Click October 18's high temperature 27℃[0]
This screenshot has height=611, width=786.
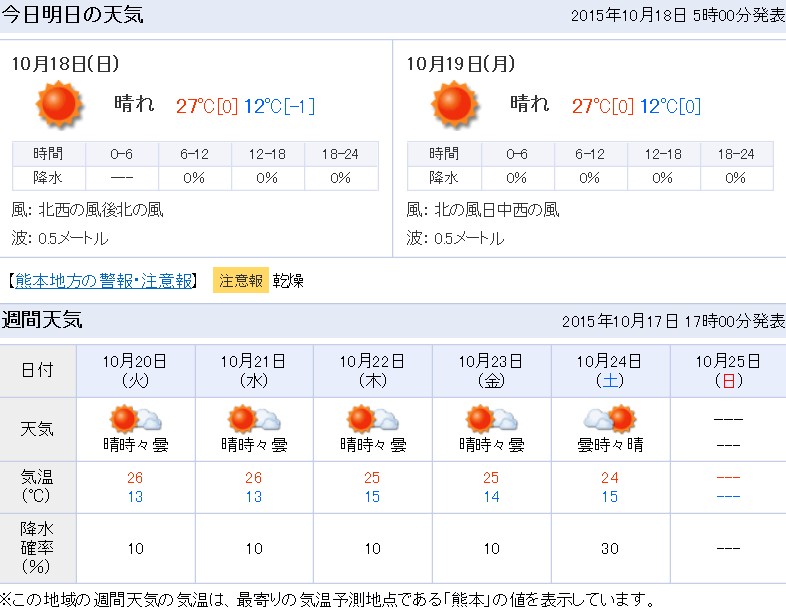coord(207,106)
